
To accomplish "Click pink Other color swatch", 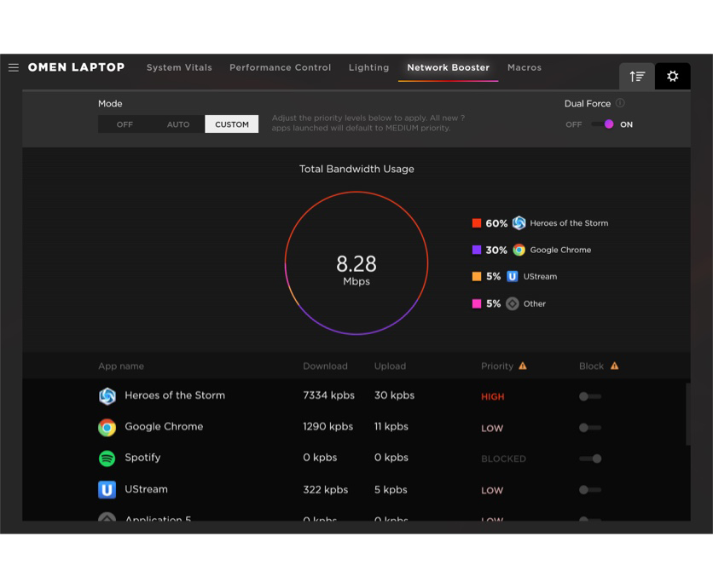I will [477, 303].
